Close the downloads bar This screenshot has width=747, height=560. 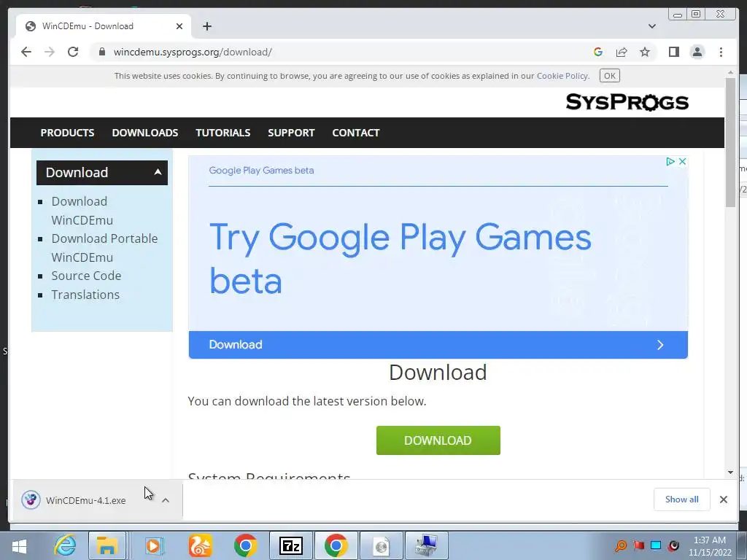point(723,499)
